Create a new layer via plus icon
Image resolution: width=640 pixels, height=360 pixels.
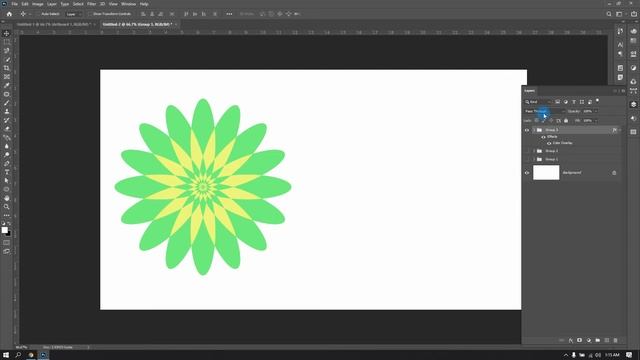coord(607,340)
